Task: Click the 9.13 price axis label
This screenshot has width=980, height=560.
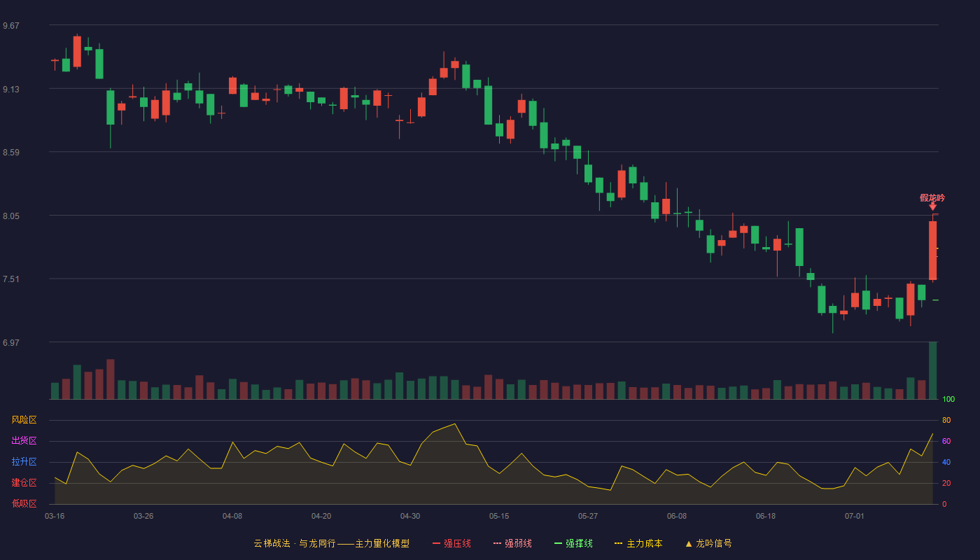Action: coord(11,90)
